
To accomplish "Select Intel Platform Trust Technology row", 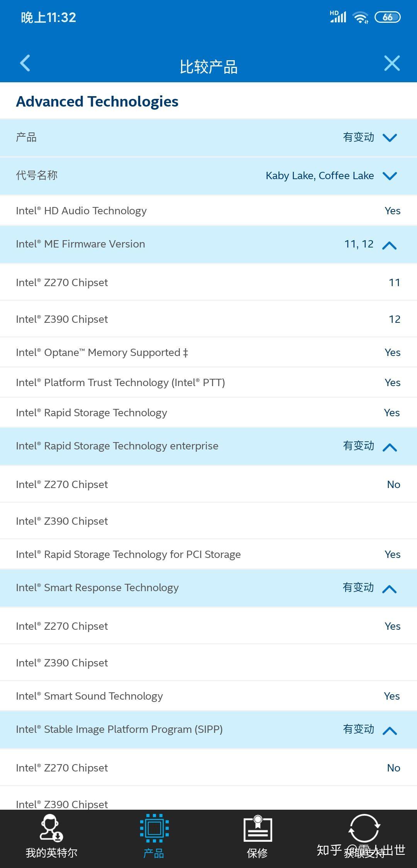I will click(208, 383).
